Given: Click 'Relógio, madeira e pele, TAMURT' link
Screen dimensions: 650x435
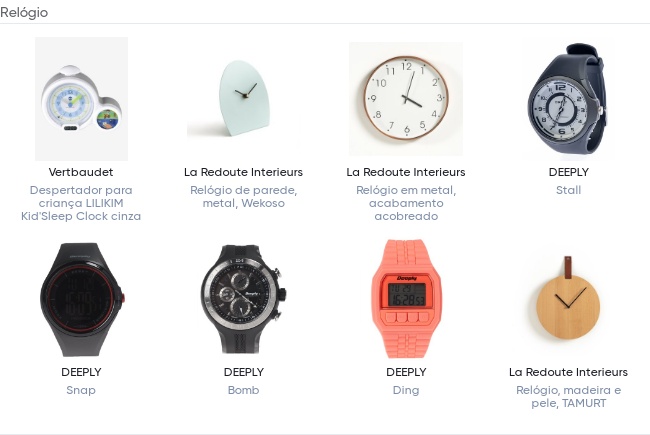Looking at the screenshot, I should click(x=568, y=396).
